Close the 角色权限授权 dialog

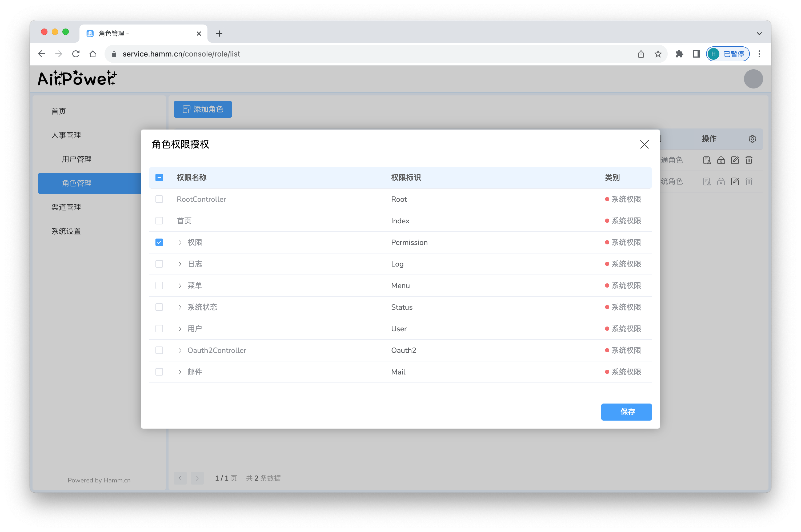(x=644, y=144)
